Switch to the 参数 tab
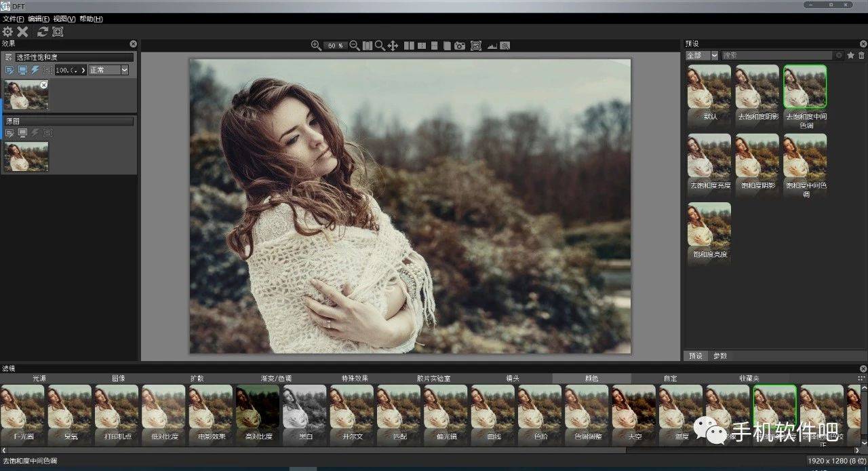The width and height of the screenshot is (868, 471). (x=719, y=356)
